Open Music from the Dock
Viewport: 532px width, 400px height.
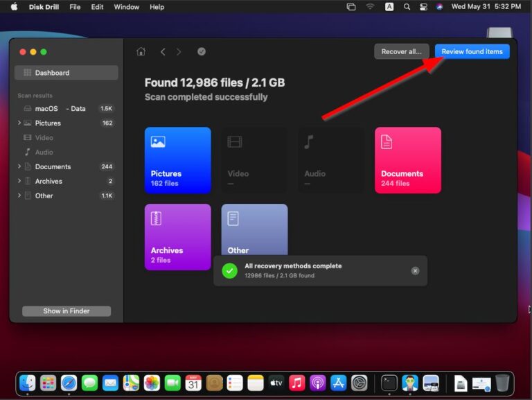tap(297, 383)
